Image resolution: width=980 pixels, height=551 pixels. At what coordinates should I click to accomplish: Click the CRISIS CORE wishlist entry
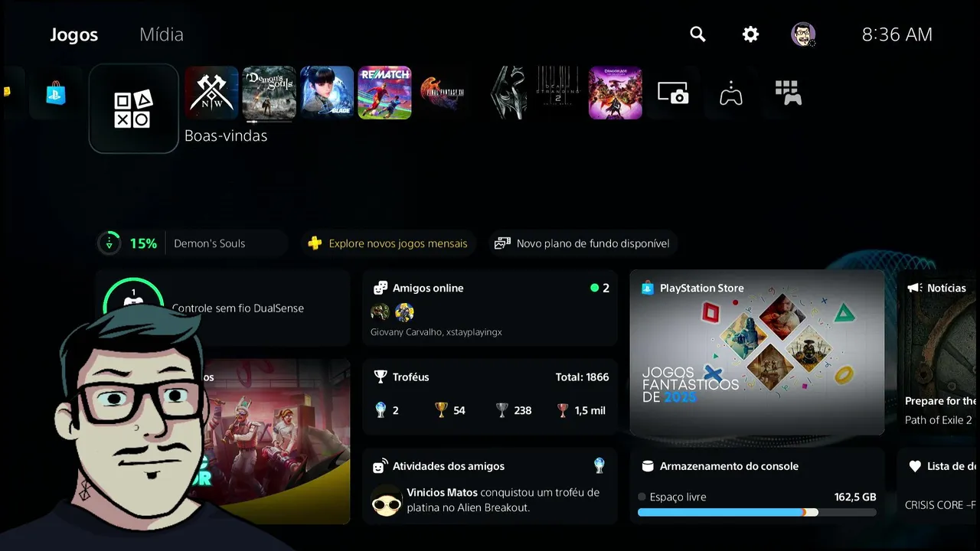click(x=941, y=505)
